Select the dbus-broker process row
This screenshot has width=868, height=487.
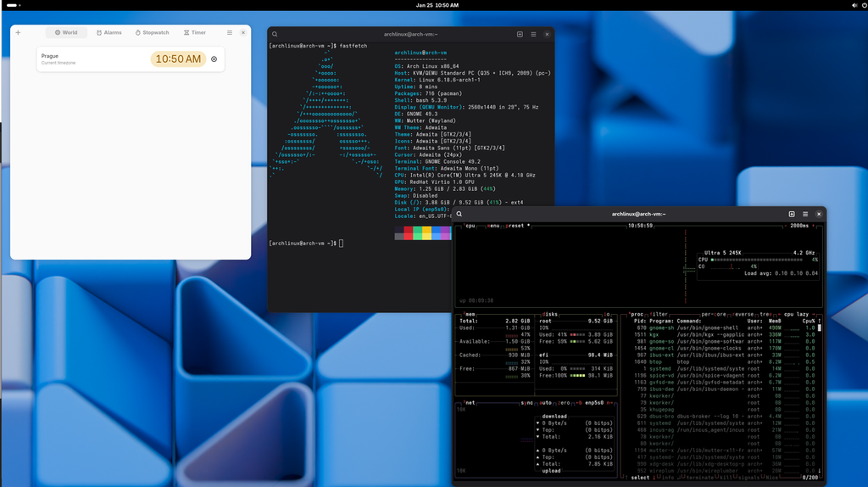pyautogui.click(x=724, y=417)
